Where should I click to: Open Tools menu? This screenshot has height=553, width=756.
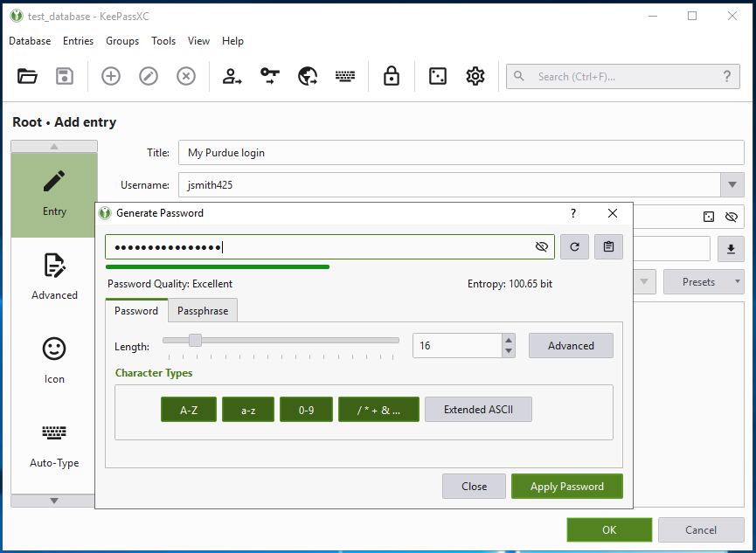(x=163, y=41)
